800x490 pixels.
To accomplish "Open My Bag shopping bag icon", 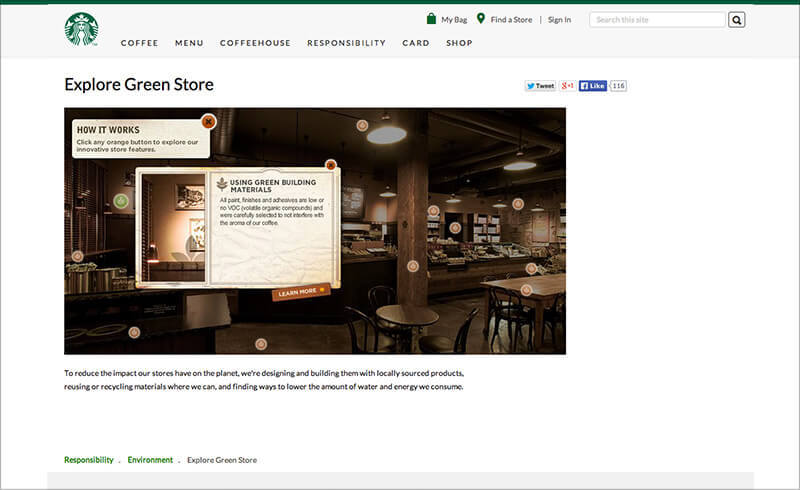I will pyautogui.click(x=431, y=19).
